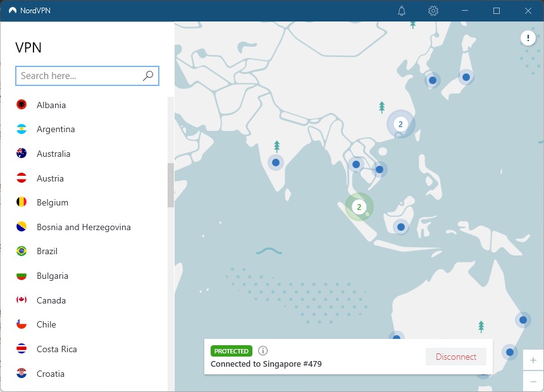The height and width of the screenshot is (392, 544).
Task: Click the Argentina flag icon
Action: (22, 129)
